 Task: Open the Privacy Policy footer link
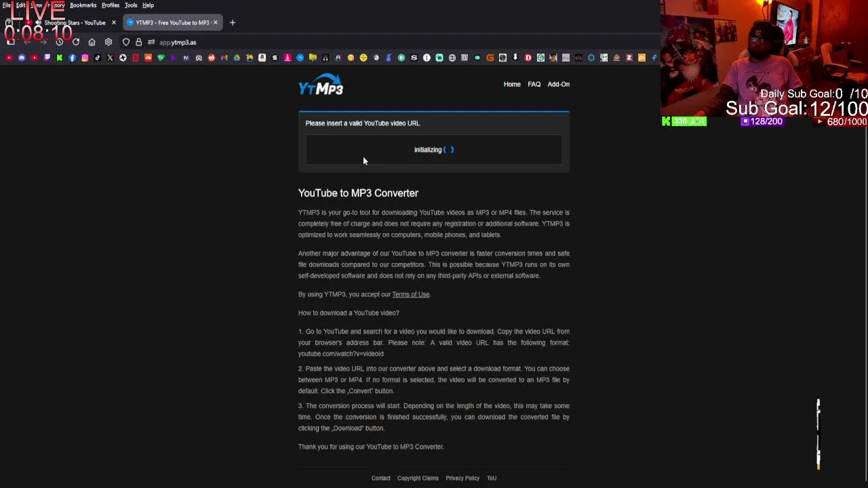(462, 478)
